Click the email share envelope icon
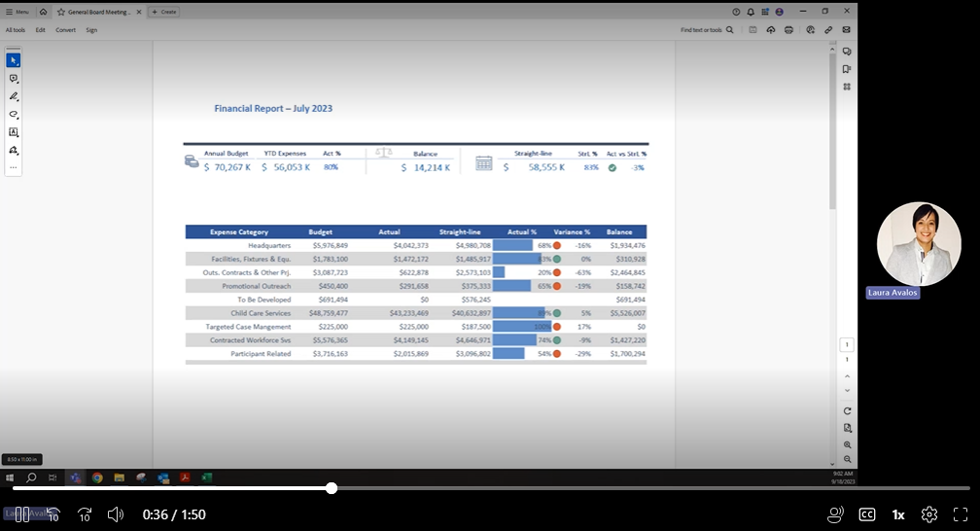The image size is (980, 531). pyautogui.click(x=847, y=30)
